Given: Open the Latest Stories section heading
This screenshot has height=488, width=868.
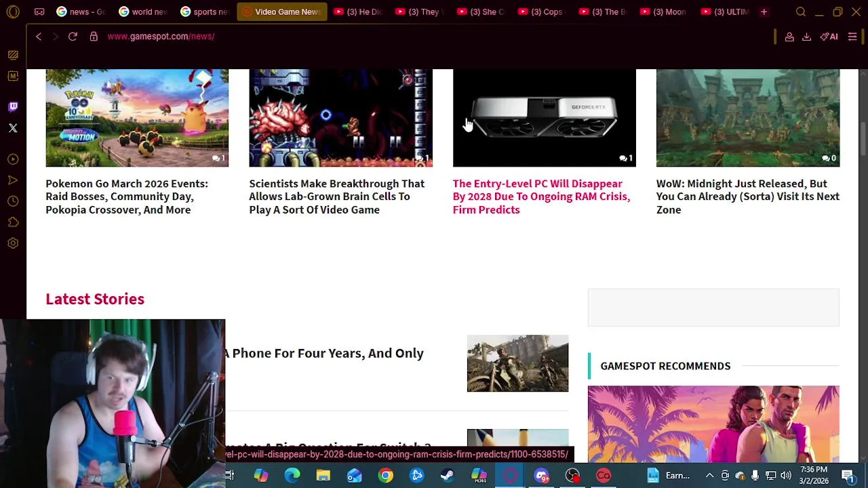Looking at the screenshot, I should tap(95, 299).
